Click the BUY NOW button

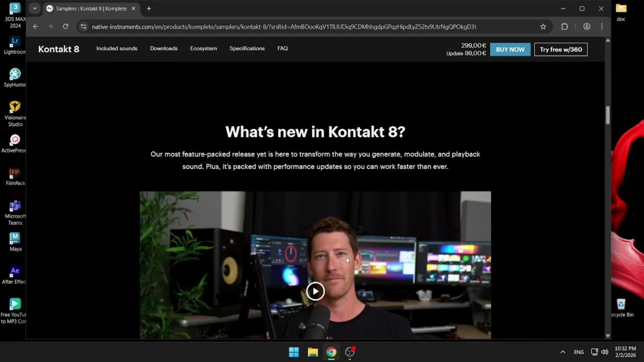pyautogui.click(x=510, y=49)
